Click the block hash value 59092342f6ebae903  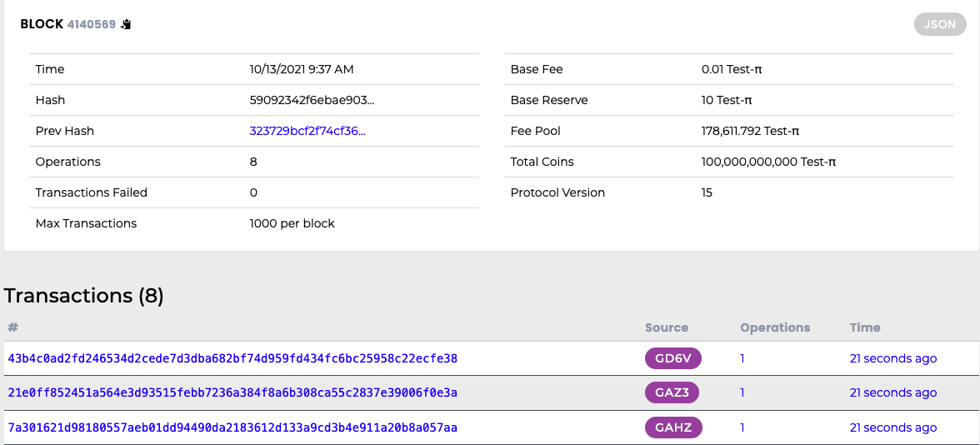coord(312,100)
